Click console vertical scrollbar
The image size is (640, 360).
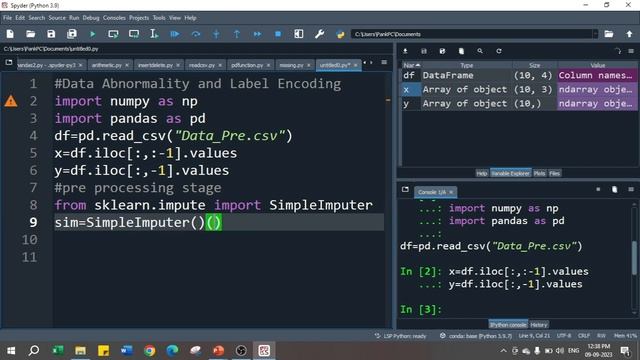(x=634, y=259)
